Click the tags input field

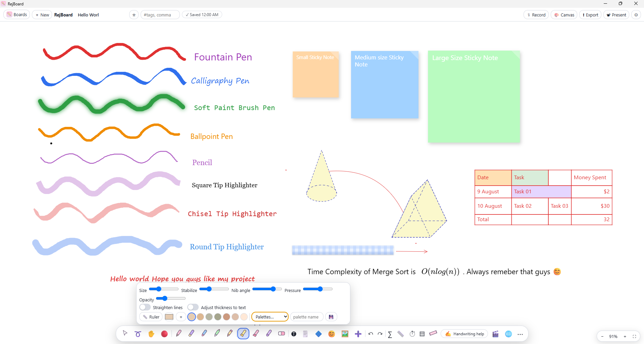pyautogui.click(x=160, y=15)
